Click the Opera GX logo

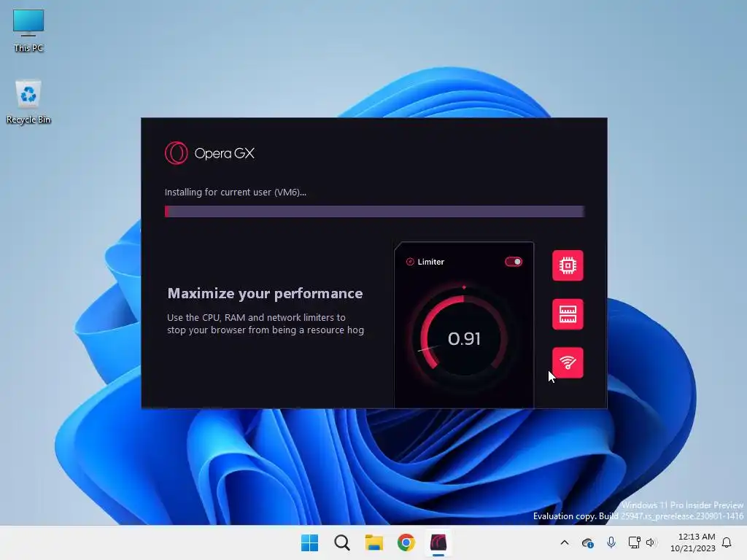point(209,153)
